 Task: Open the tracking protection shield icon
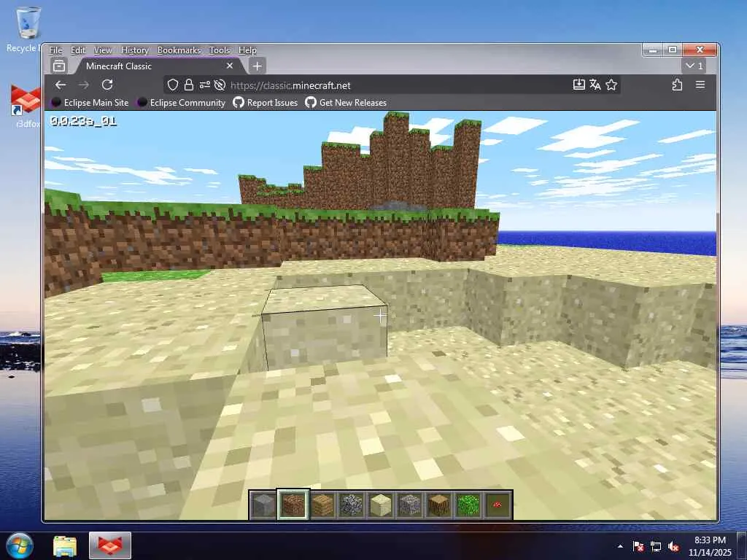point(173,85)
